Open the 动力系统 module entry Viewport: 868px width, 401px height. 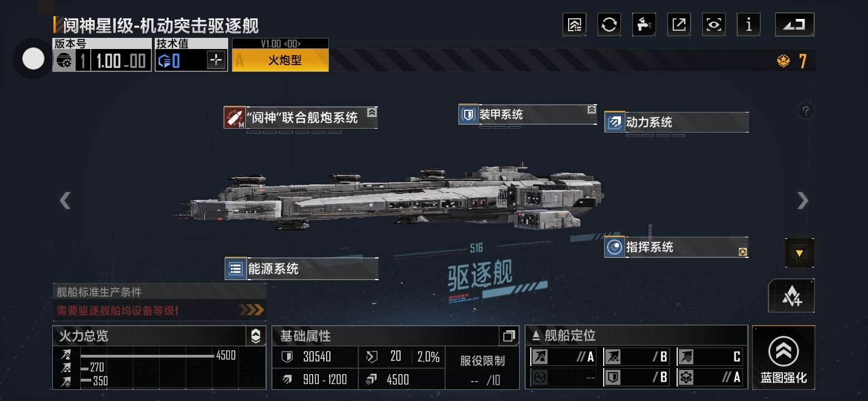[x=677, y=122]
